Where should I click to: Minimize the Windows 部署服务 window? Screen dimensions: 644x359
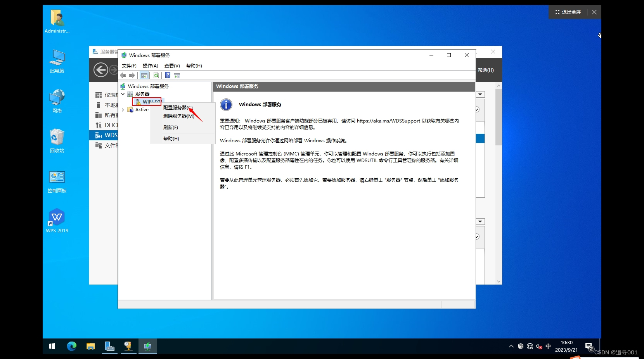pos(431,55)
